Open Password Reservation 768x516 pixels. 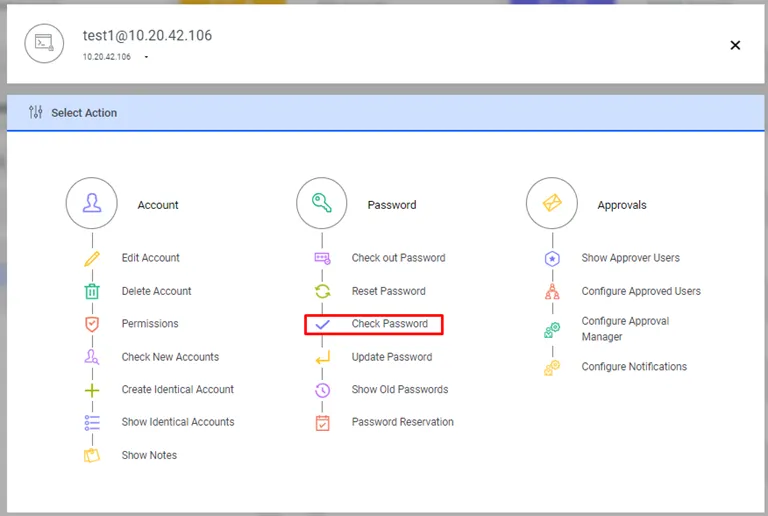click(x=403, y=422)
